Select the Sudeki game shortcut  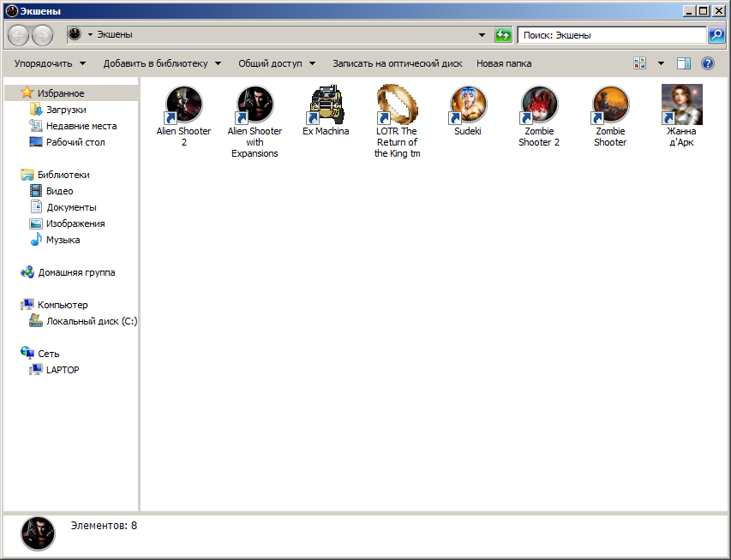tap(468, 110)
